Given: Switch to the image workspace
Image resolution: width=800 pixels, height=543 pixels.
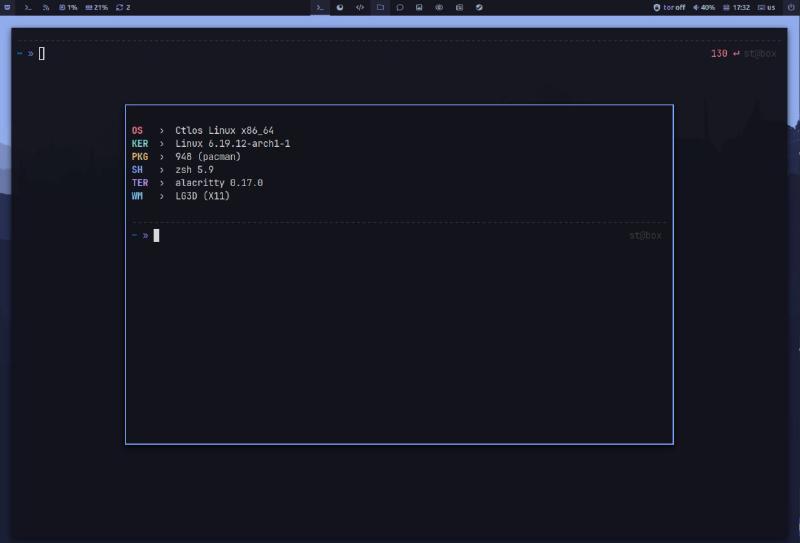Looking at the screenshot, I should click(419, 7).
